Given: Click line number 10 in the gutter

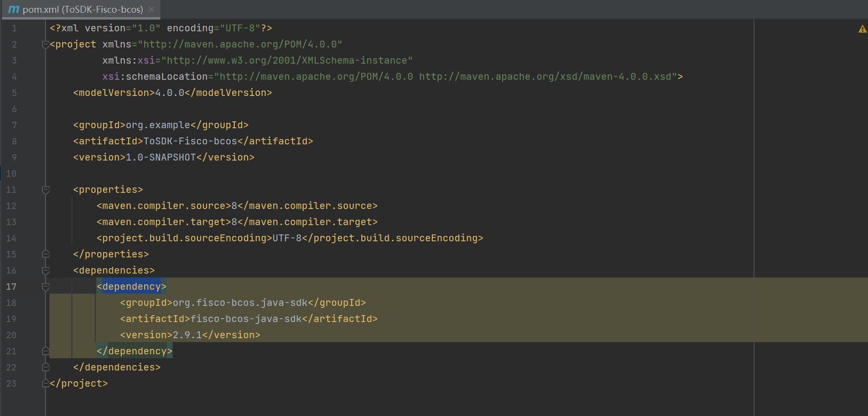Looking at the screenshot, I should [11, 174].
